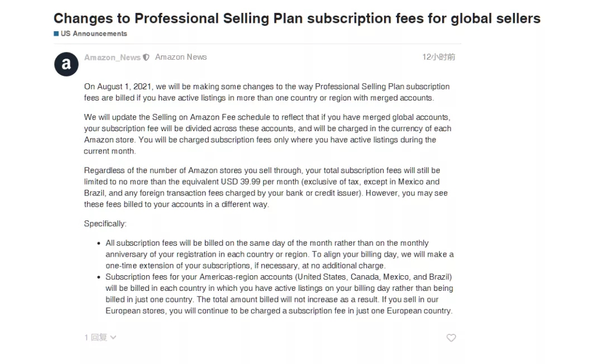Click the chevron arrow next to 1 回复
603x364 pixels.
(113, 337)
